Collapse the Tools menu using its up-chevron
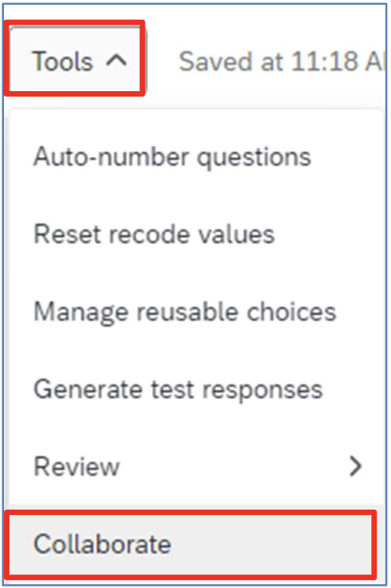The width and height of the screenshot is (391, 588). pos(117,60)
